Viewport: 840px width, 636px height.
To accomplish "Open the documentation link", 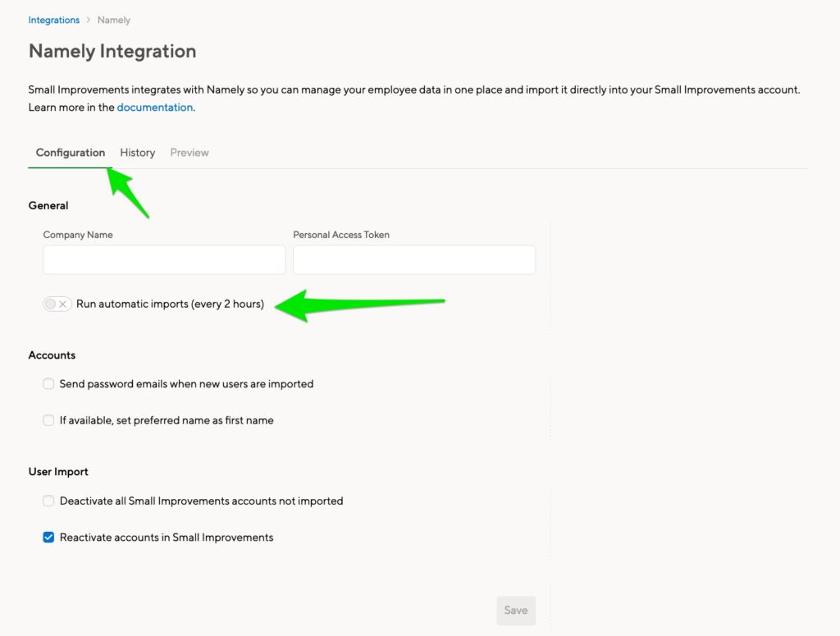I will coord(154,108).
